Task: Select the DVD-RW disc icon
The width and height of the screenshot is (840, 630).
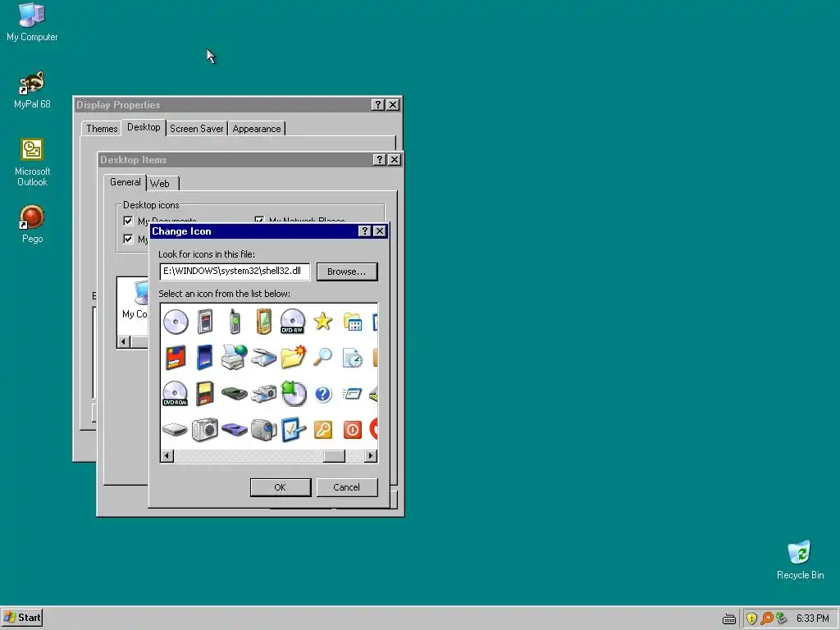Action: pos(293,322)
